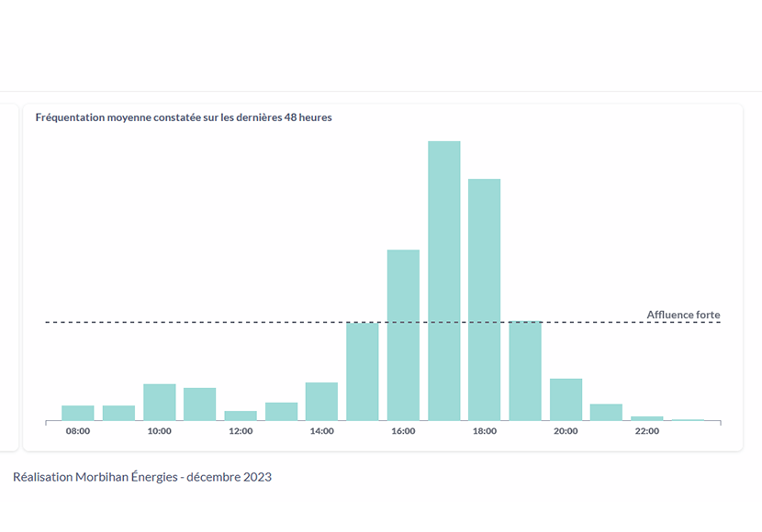
Task: Click the 19:00 bar near the dashed line
Action: click(525, 371)
